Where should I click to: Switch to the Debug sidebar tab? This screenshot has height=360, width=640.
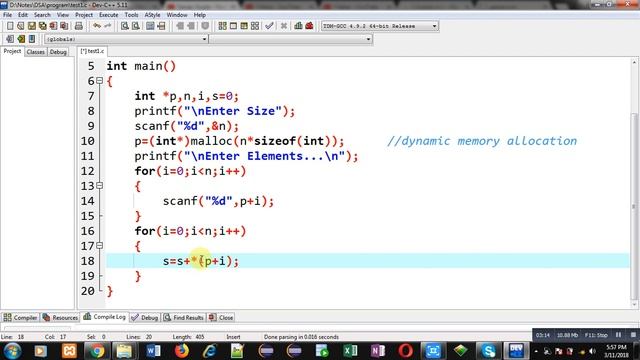[58, 52]
